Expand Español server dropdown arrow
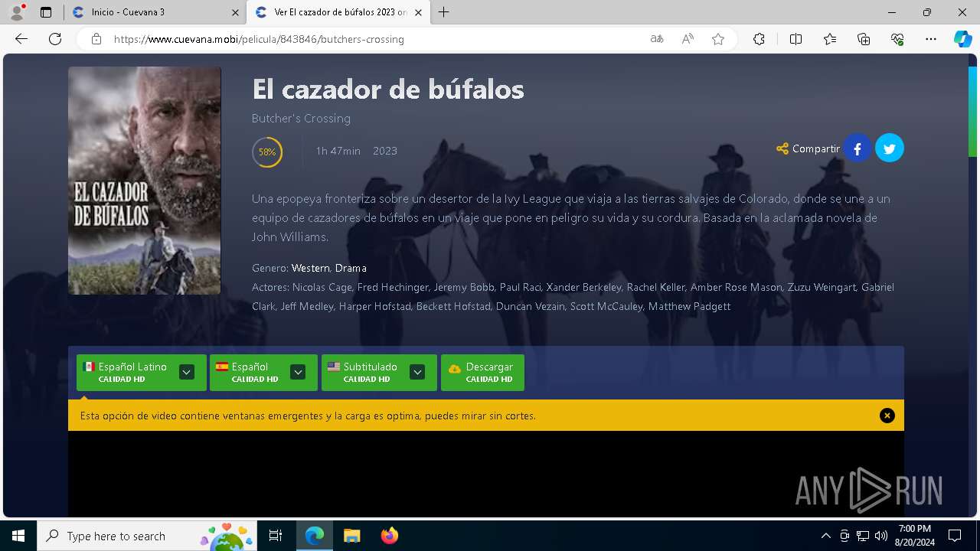The width and height of the screenshot is (980, 551). pyautogui.click(x=299, y=372)
